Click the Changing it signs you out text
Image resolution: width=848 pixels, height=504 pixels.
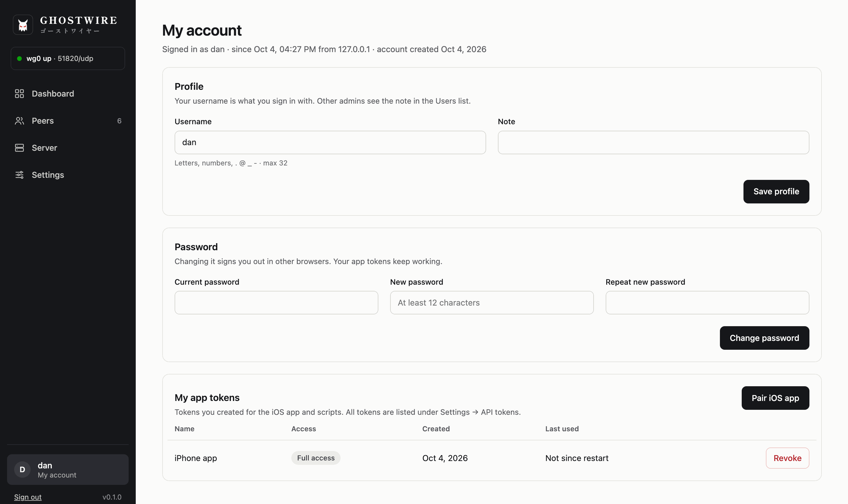point(308,261)
